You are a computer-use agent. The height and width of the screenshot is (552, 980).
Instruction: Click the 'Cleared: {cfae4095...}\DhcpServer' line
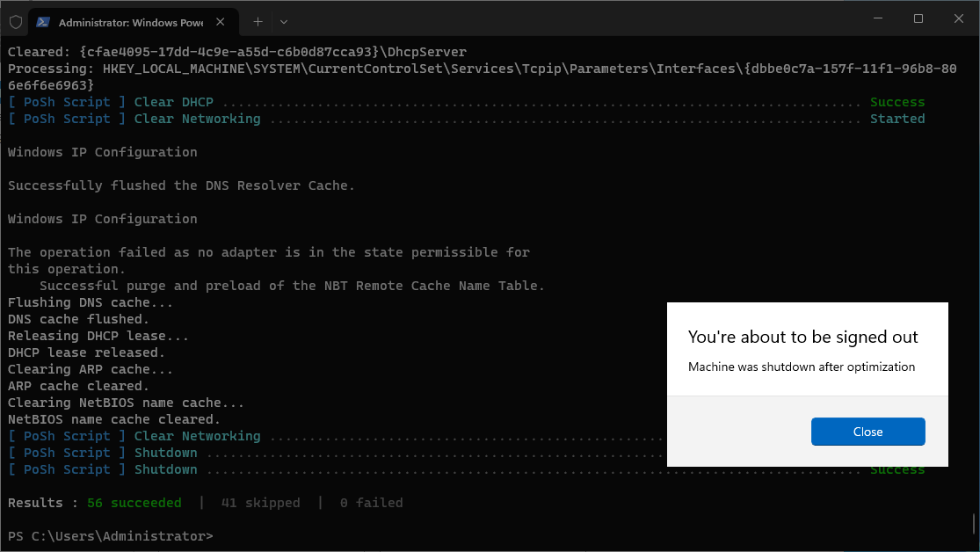(x=237, y=52)
